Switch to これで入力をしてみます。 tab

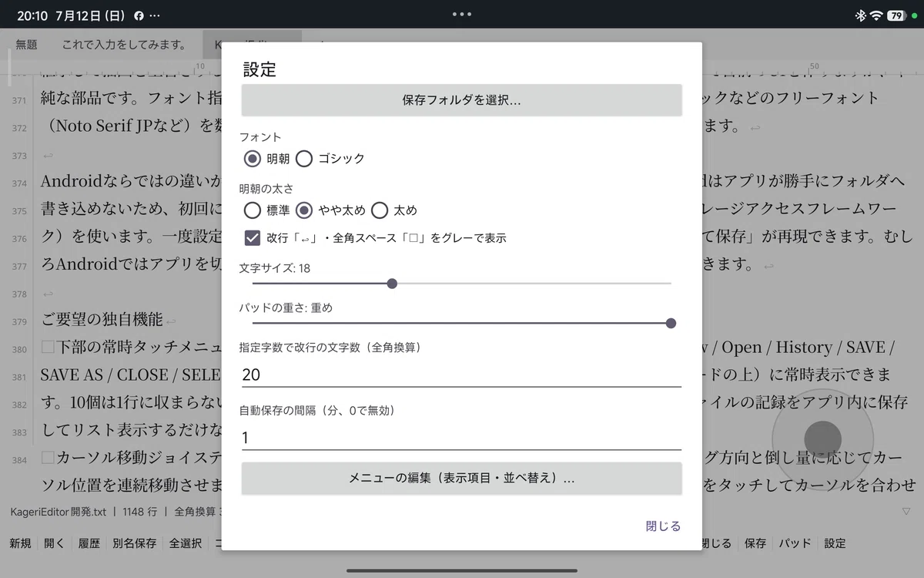click(x=124, y=45)
